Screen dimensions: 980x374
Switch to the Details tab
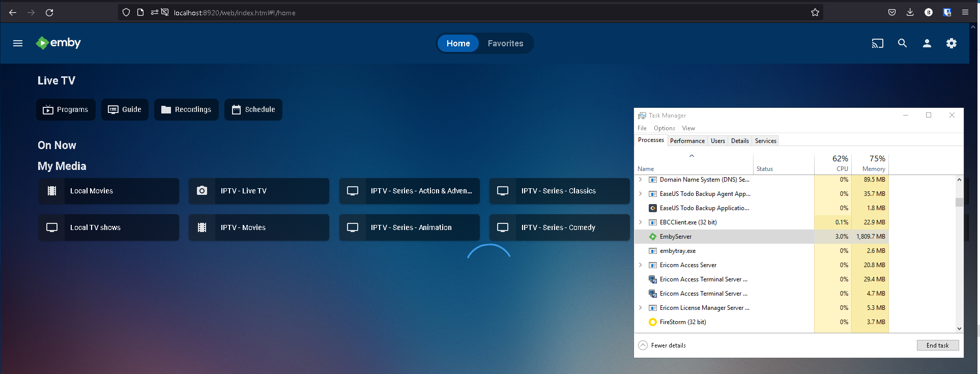tap(740, 141)
